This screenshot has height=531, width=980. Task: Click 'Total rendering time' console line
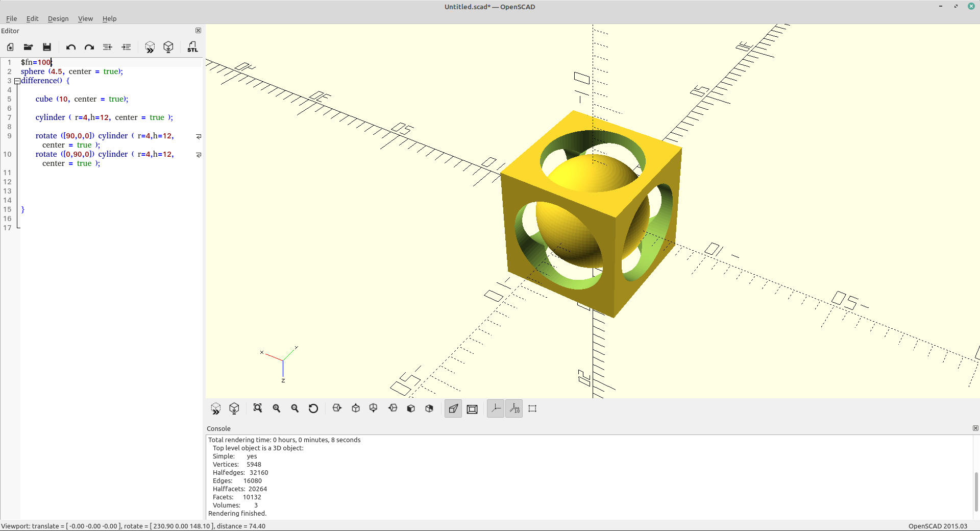tap(284, 440)
